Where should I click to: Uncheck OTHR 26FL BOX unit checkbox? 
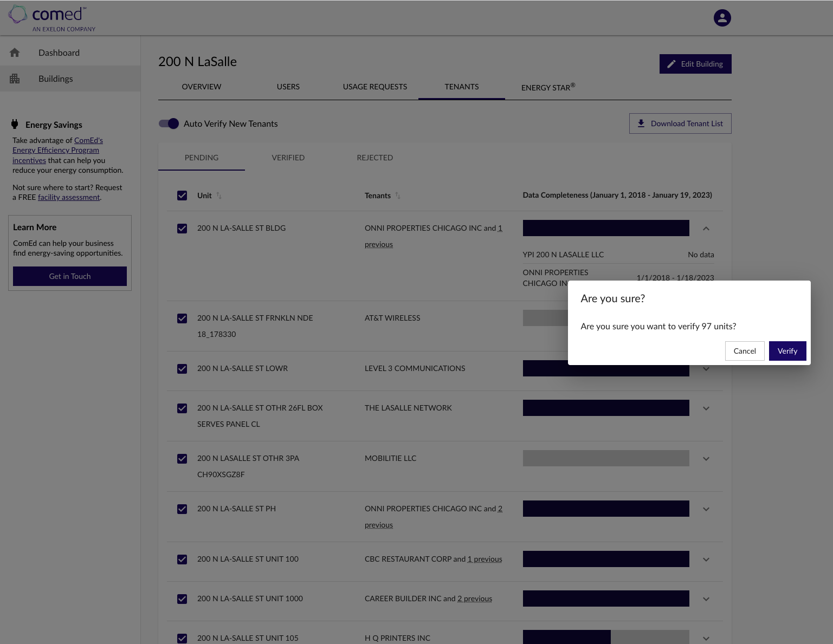tap(182, 408)
